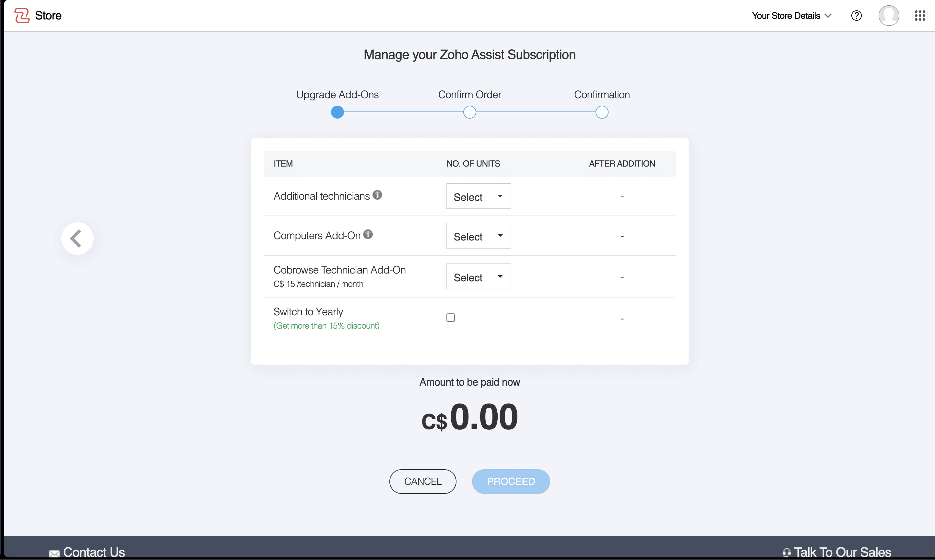Open Computers Add-On units dropdown
This screenshot has height=560, width=935.
tap(478, 236)
